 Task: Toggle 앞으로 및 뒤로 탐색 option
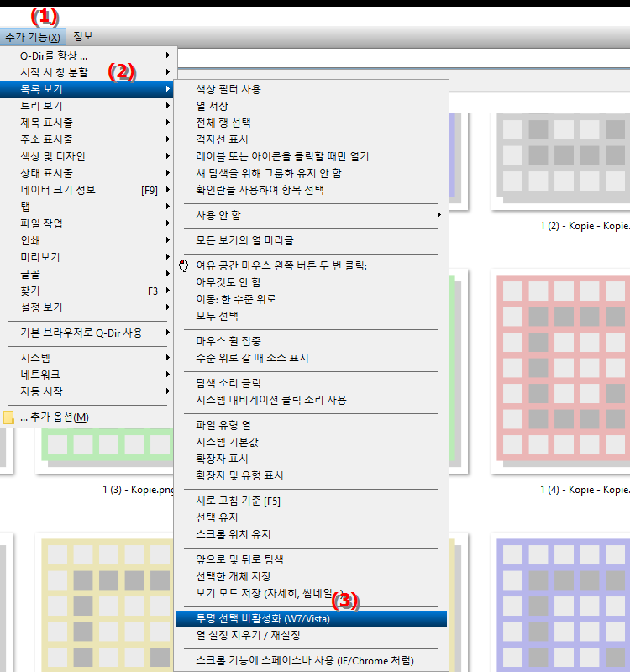point(311,559)
